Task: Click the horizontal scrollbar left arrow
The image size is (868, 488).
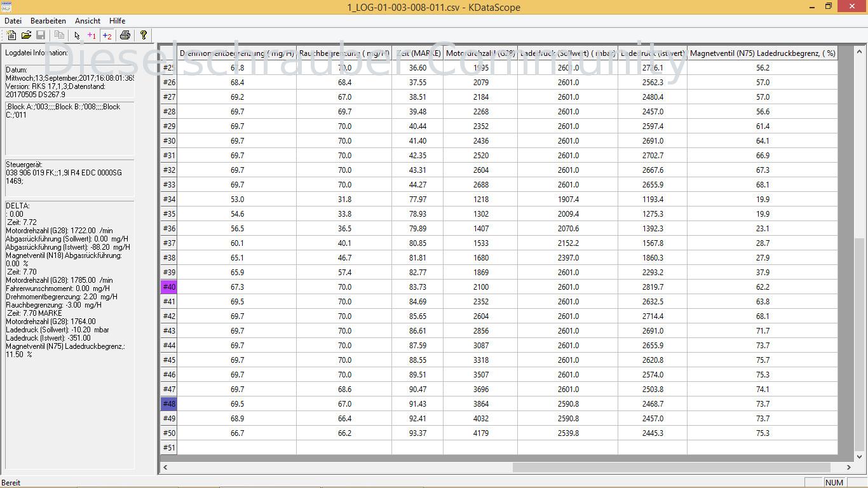Action: [165, 468]
